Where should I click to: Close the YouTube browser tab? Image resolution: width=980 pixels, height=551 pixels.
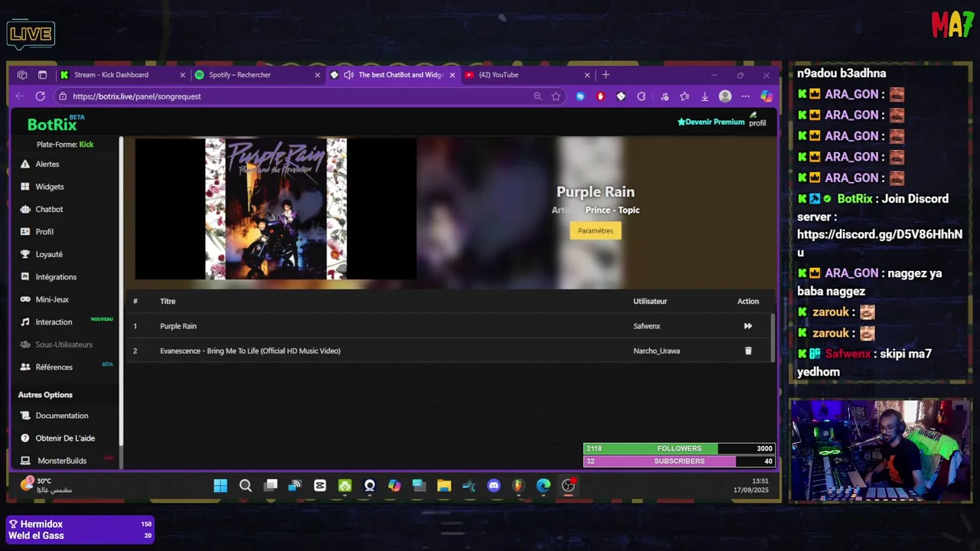tap(587, 75)
